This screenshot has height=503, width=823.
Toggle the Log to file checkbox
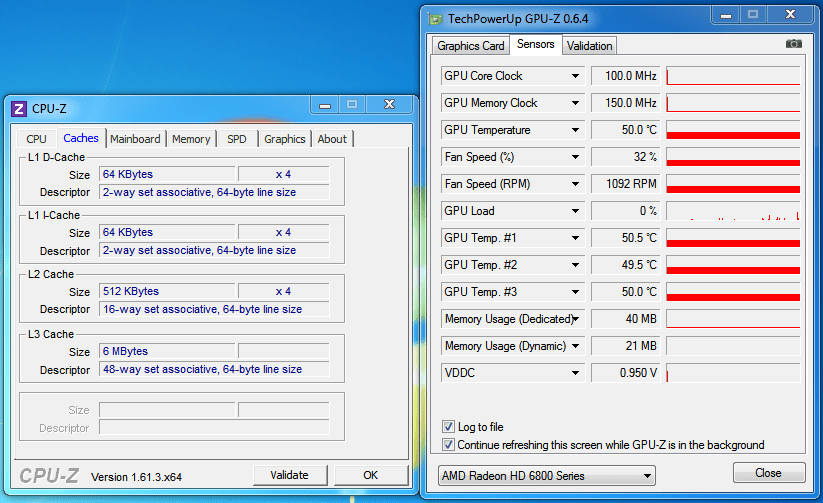point(448,426)
